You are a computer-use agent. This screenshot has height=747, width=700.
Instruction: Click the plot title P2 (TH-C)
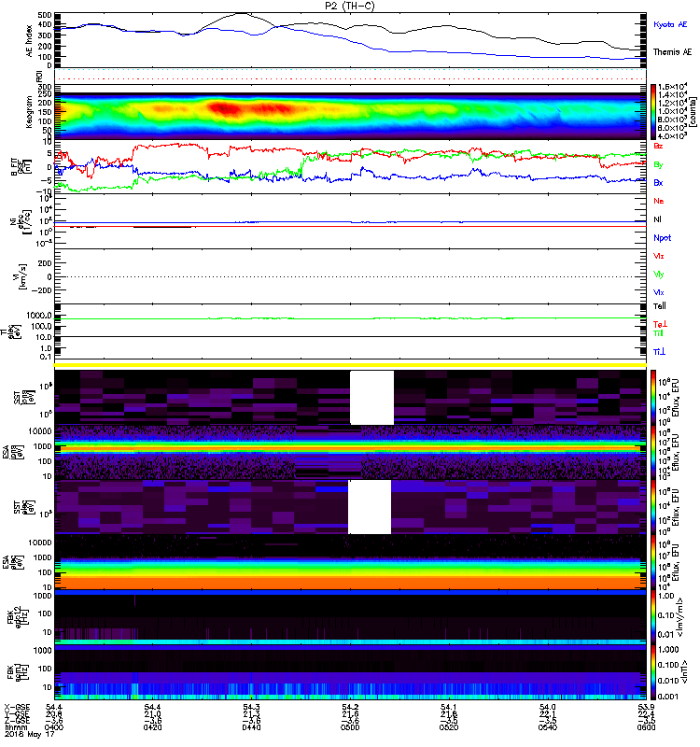click(351, 6)
